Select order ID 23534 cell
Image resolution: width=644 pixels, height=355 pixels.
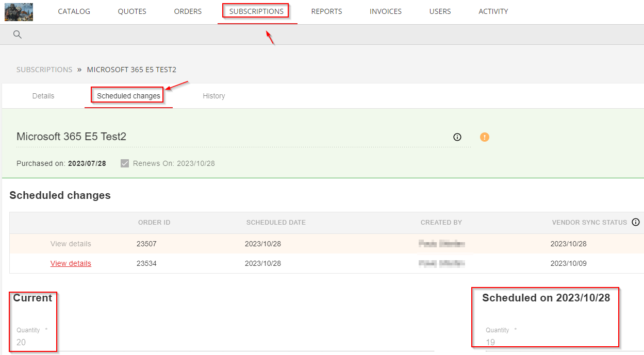146,263
